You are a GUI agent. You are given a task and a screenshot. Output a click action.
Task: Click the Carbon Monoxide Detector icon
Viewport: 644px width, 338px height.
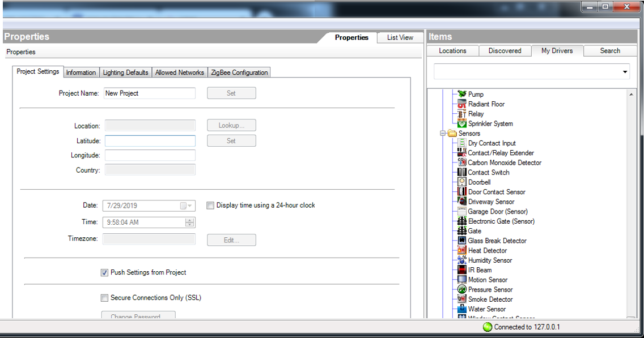(462, 162)
